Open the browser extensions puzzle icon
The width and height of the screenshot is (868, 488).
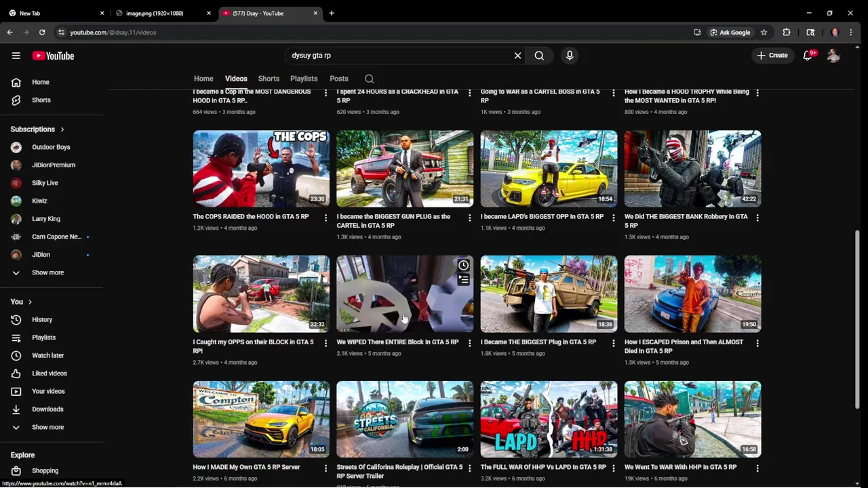coord(787,32)
